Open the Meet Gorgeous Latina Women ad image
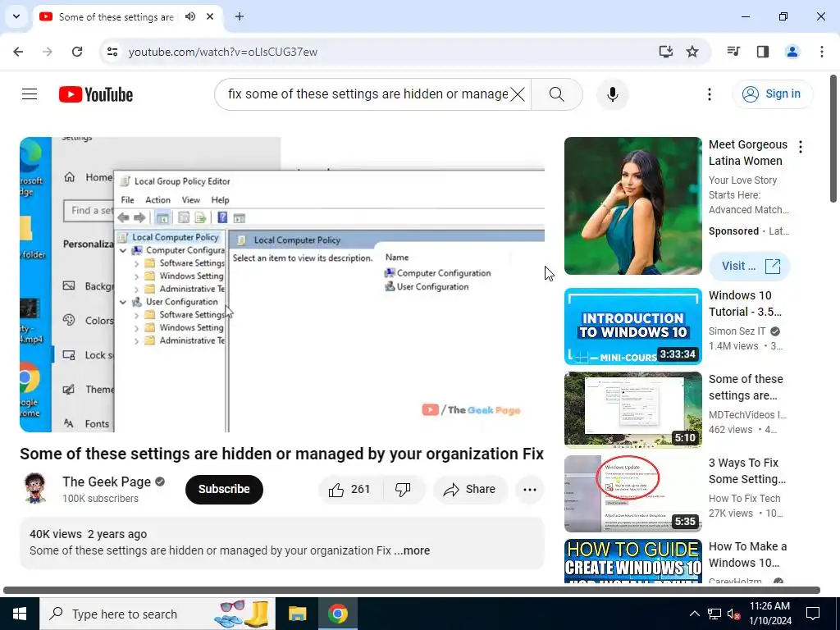 click(632, 206)
